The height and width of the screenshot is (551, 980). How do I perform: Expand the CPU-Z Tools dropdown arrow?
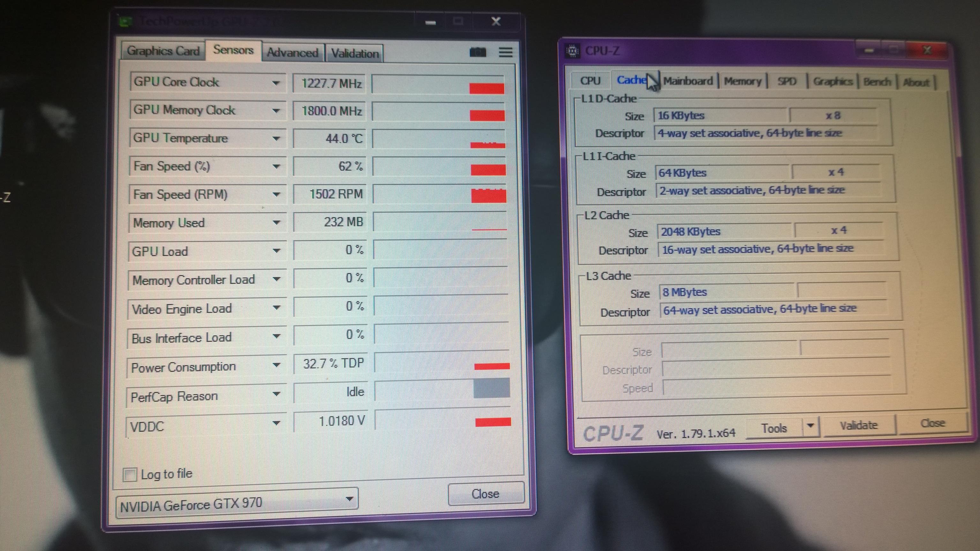click(811, 426)
